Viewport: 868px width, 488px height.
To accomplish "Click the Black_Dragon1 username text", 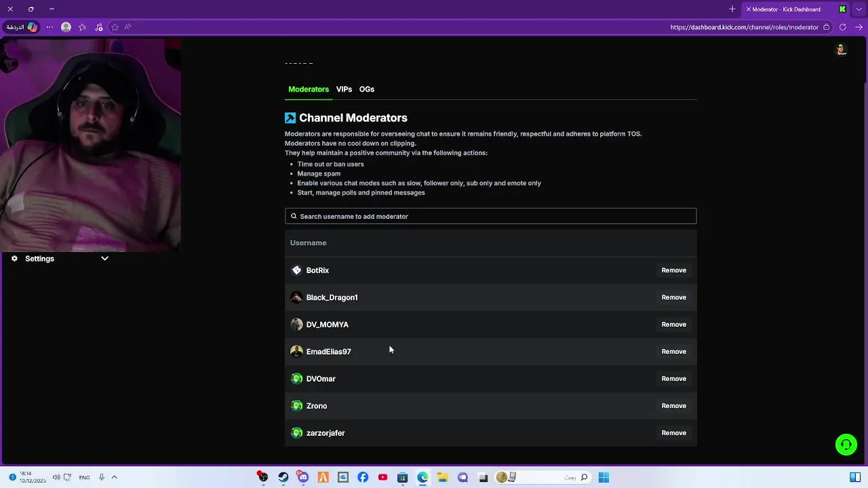I will [332, 298].
